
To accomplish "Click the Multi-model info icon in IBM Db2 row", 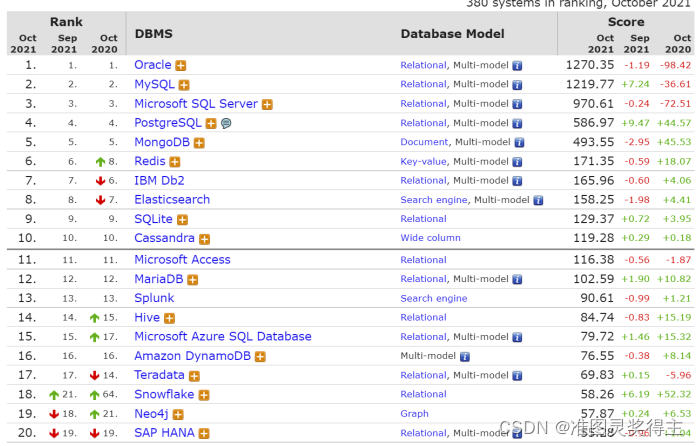I will 517,181.
